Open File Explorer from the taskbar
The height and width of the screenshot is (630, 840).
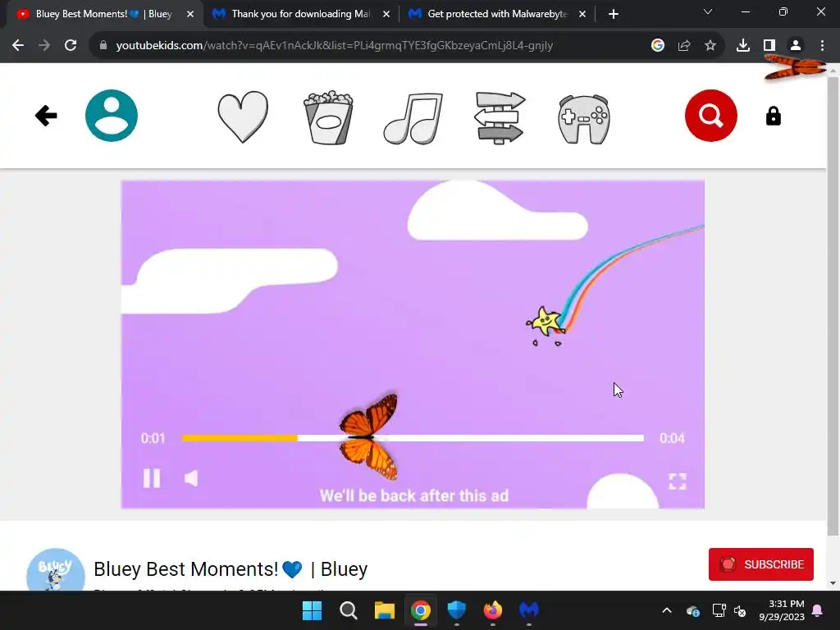point(384,610)
